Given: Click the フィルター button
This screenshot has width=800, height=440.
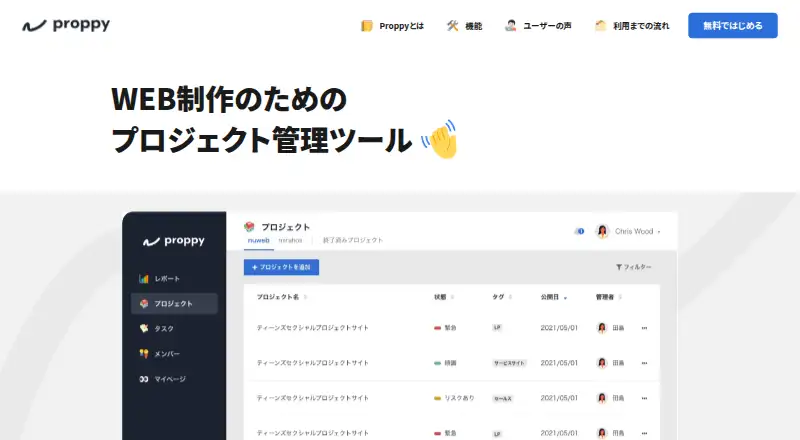Looking at the screenshot, I should coord(634,267).
